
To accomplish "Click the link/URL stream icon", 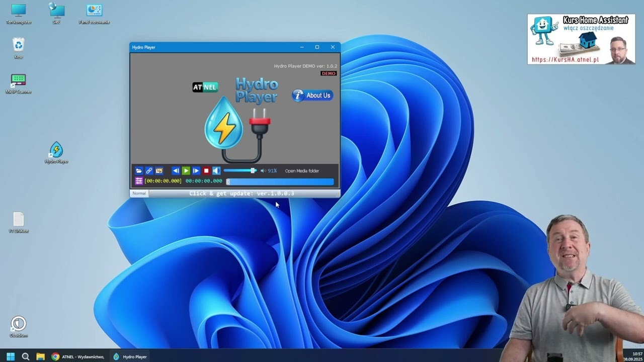I will point(149,171).
